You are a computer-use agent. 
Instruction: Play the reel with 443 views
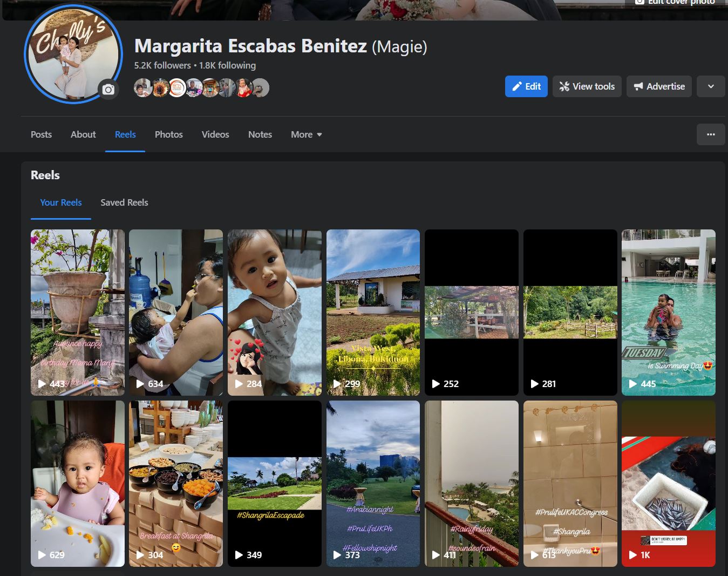click(x=78, y=313)
